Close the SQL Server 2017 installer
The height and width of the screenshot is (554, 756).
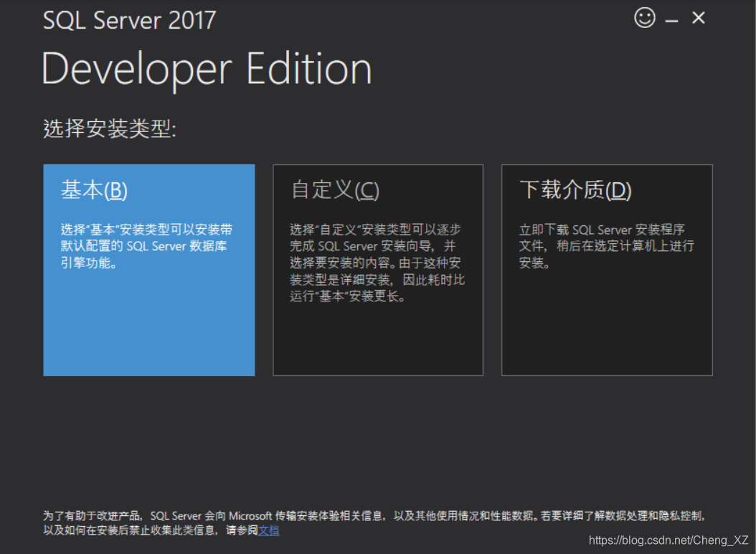pos(698,18)
